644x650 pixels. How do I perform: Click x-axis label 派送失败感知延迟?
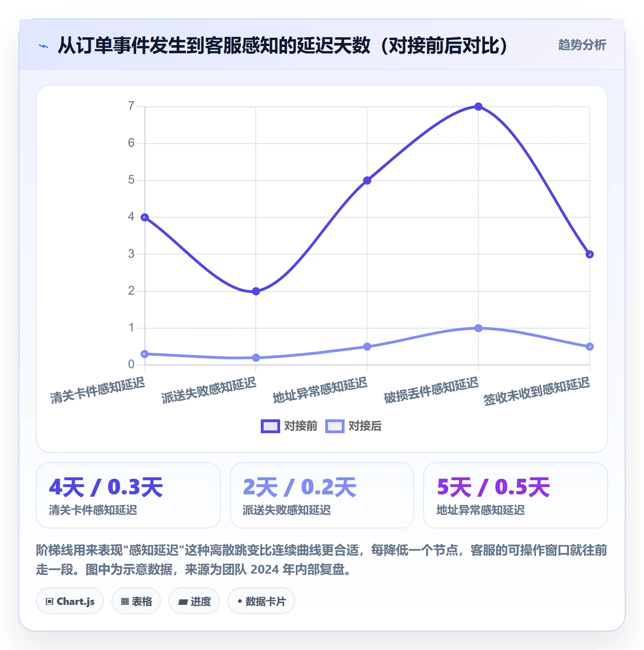point(209,390)
